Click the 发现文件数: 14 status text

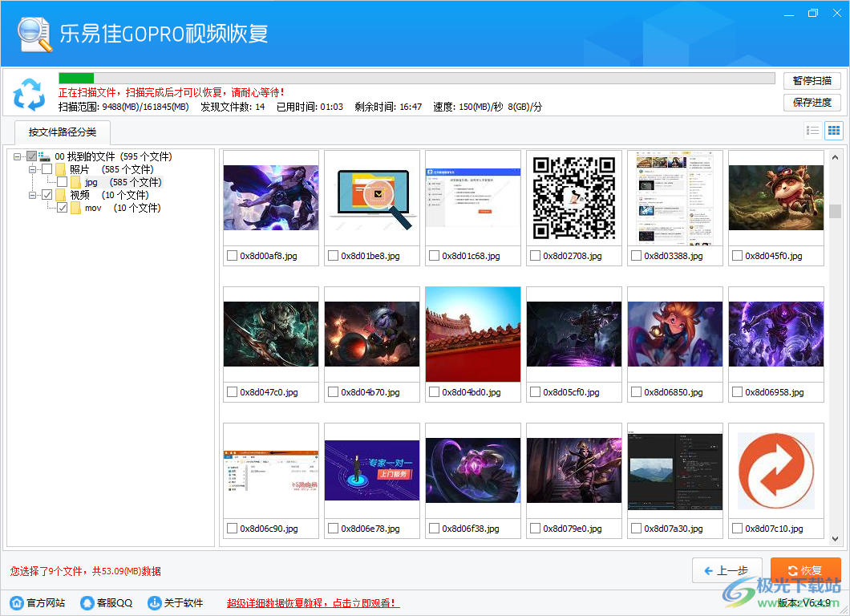click(x=233, y=107)
